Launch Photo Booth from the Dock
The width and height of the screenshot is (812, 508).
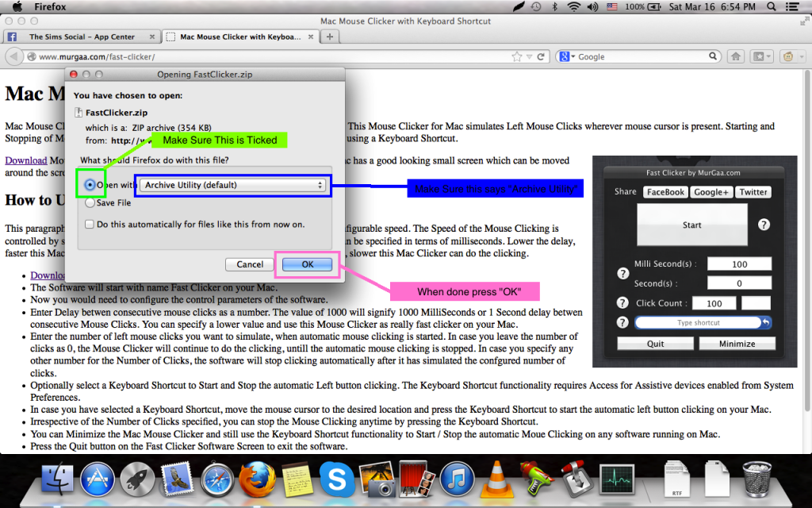417,479
